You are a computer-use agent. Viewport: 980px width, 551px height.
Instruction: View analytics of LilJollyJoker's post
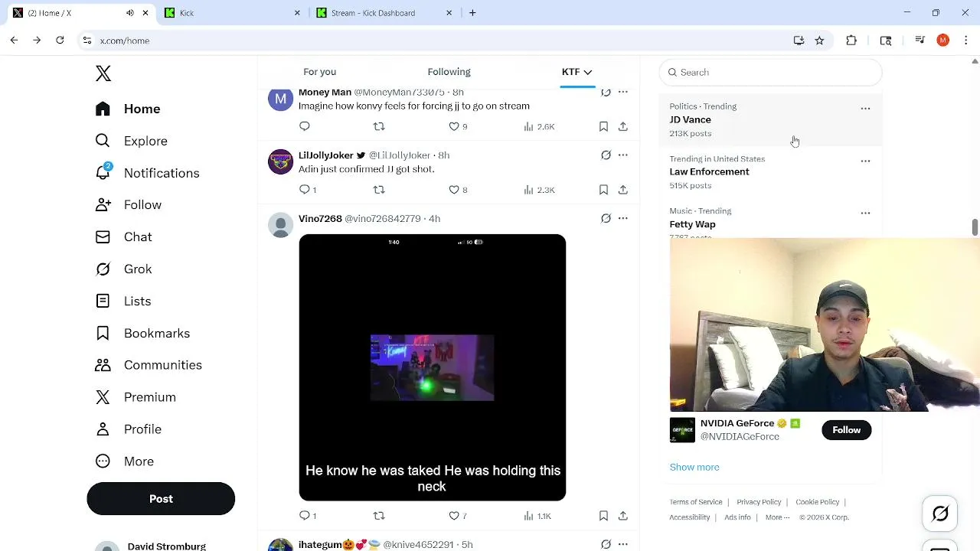(x=539, y=190)
